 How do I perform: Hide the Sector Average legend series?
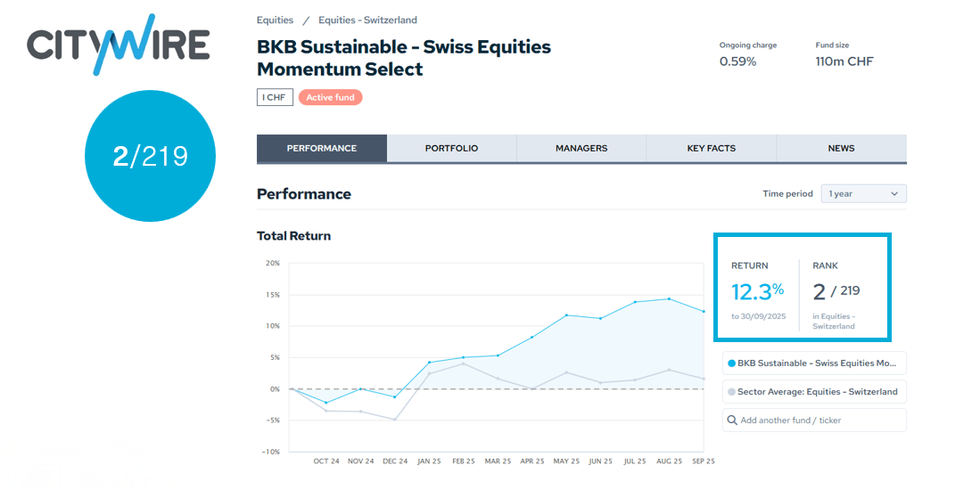tap(813, 392)
